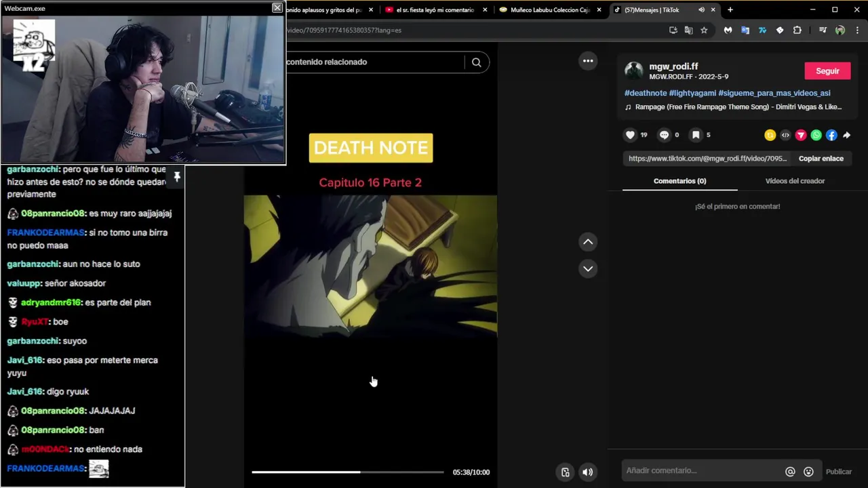
Task: Switch to the Muñeco Labubu Coleccion tab
Action: 549,10
